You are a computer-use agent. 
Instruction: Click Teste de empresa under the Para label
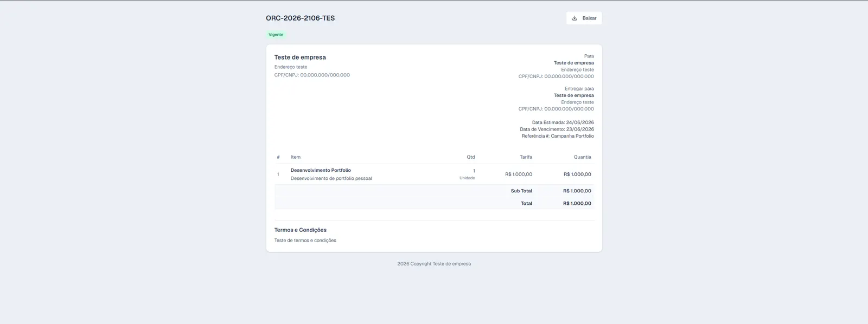573,63
